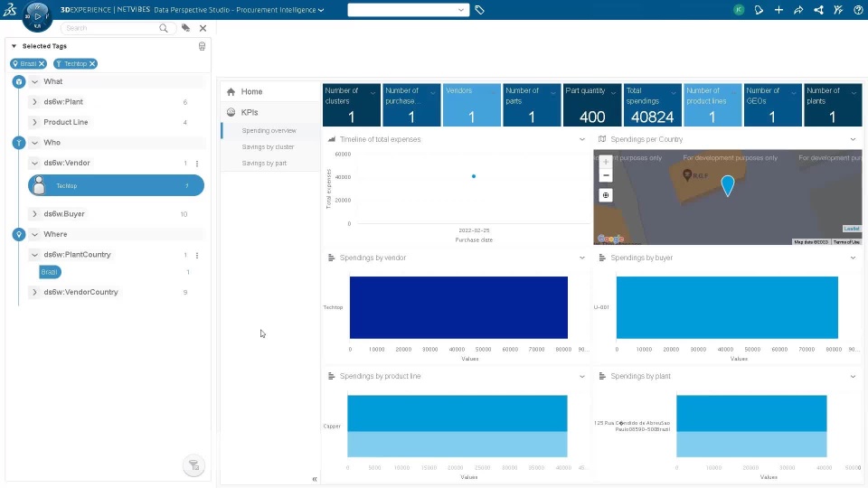The image size is (868, 488).
Task: Click the map locate button
Action: pos(606,195)
